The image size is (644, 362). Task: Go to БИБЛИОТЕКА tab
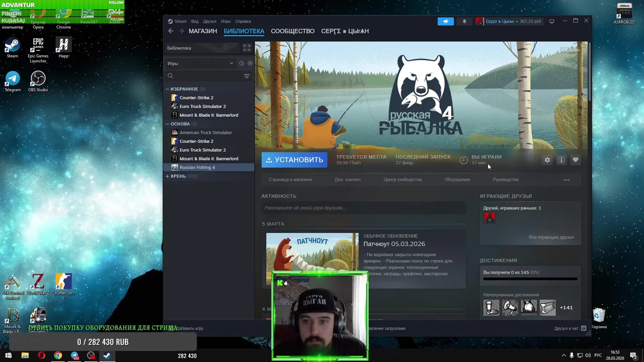244,31
